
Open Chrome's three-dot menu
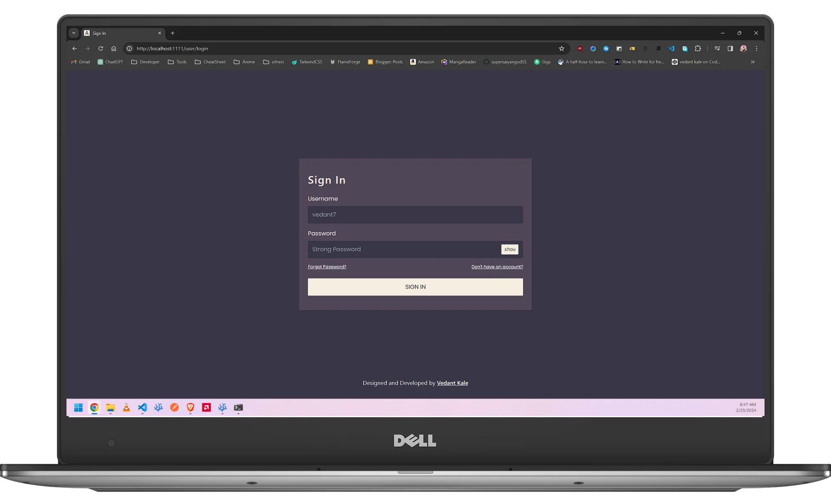[757, 49]
